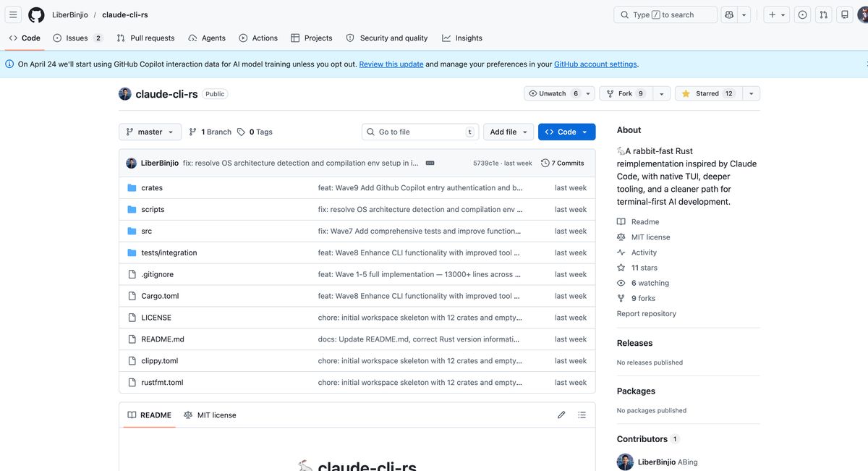868x471 pixels.
Task: Open the pull requests header icon
Action: 823,14
